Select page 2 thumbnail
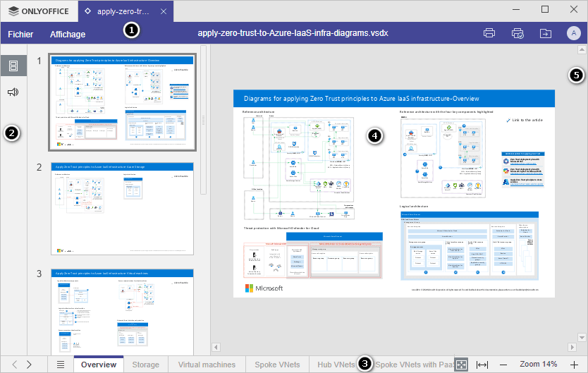588x373 pixels. click(122, 209)
